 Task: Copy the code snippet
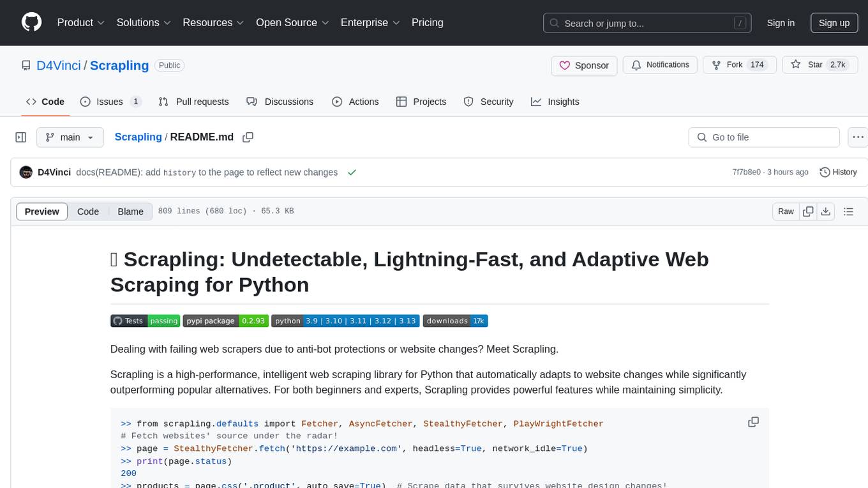coord(753,422)
